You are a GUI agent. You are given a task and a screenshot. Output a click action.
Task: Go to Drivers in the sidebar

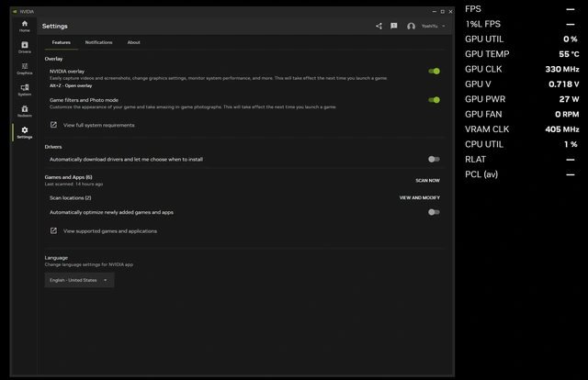click(x=25, y=48)
